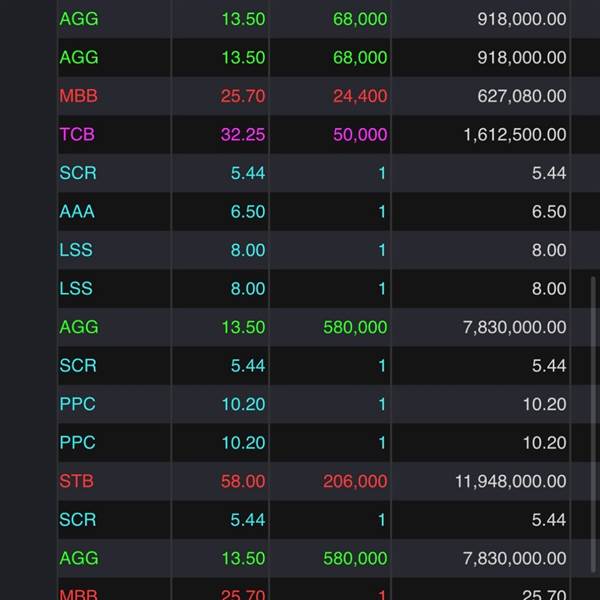Viewport: 600px width, 600px height.
Task: Click the AGG ticker between LSS and SCR
Action: click(x=79, y=327)
